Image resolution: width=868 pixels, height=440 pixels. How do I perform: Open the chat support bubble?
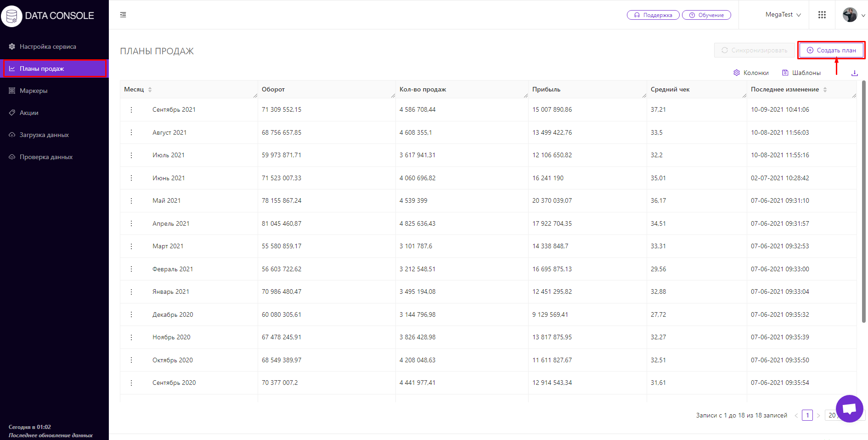coord(849,408)
